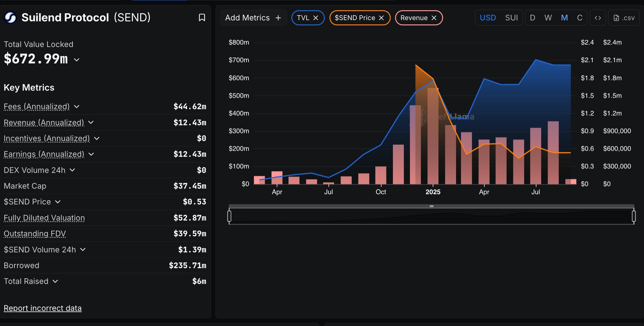This screenshot has width=644, height=326.
Task: Click the Suilend Protocol logo icon
Action: coord(11,18)
